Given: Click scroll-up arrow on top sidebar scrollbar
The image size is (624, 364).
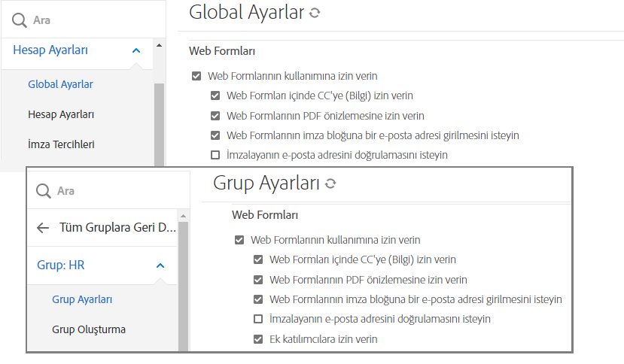Looking at the screenshot, I should [159, 45].
